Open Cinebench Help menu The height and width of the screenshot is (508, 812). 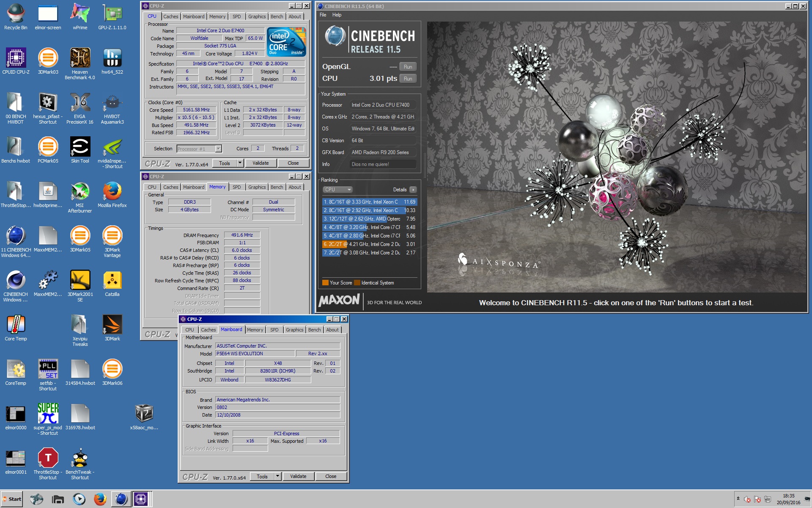point(337,15)
